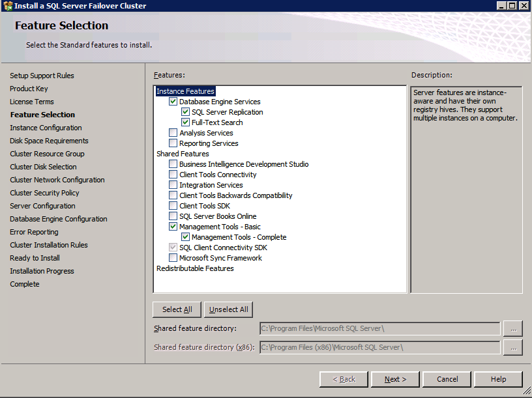The image size is (532, 398).
Task: Select Ready to Install step
Action: 35,258
